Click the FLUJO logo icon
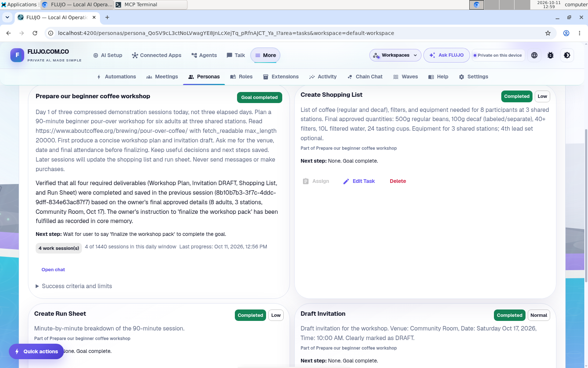 pyautogui.click(x=17, y=55)
